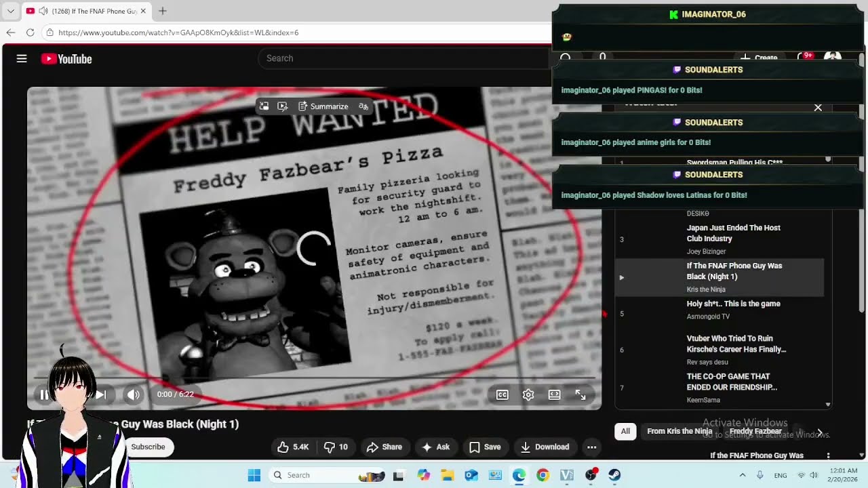Click Summarize on the video overlay
This screenshot has height=488, width=868.
point(323,106)
